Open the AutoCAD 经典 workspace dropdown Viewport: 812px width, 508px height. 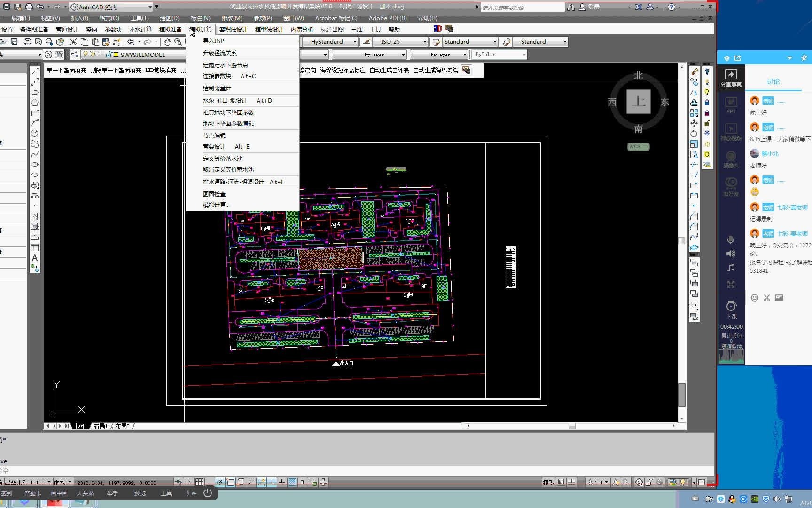(x=111, y=7)
